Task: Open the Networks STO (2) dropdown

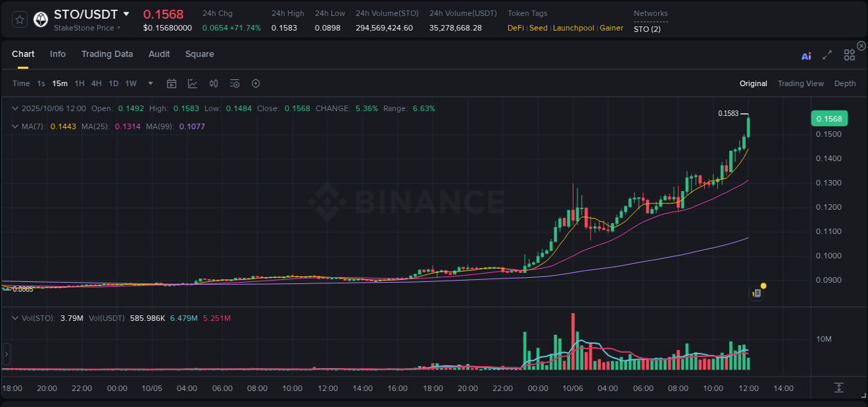Action: click(x=649, y=28)
